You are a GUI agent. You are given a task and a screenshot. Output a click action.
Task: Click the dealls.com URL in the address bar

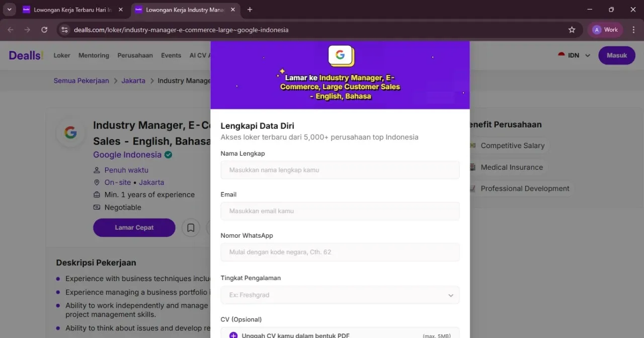click(181, 30)
